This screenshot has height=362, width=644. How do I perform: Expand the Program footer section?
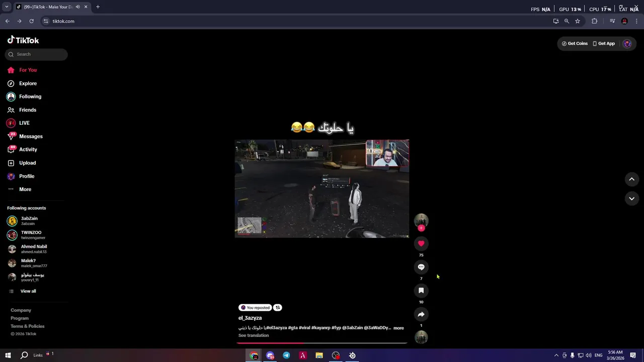[20, 318]
